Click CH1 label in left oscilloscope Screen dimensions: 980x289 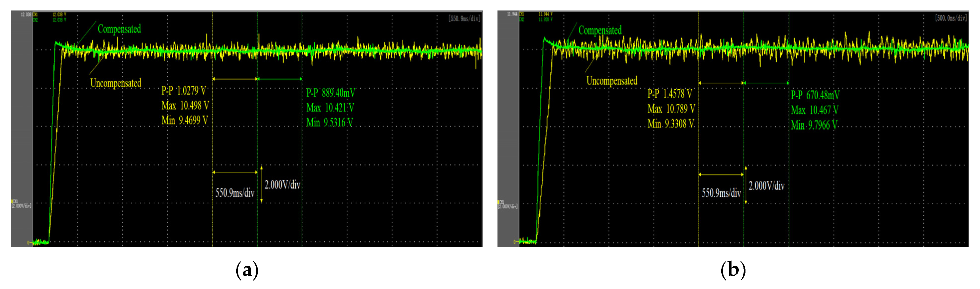(35, 14)
